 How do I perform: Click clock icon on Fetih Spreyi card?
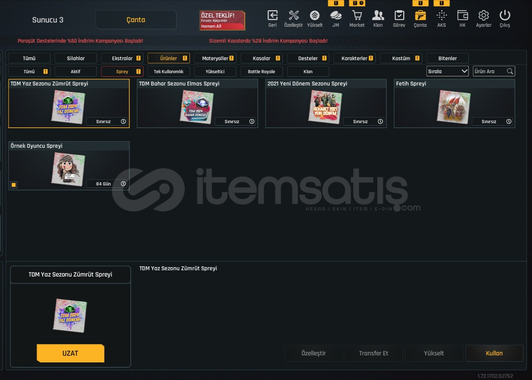coord(509,121)
